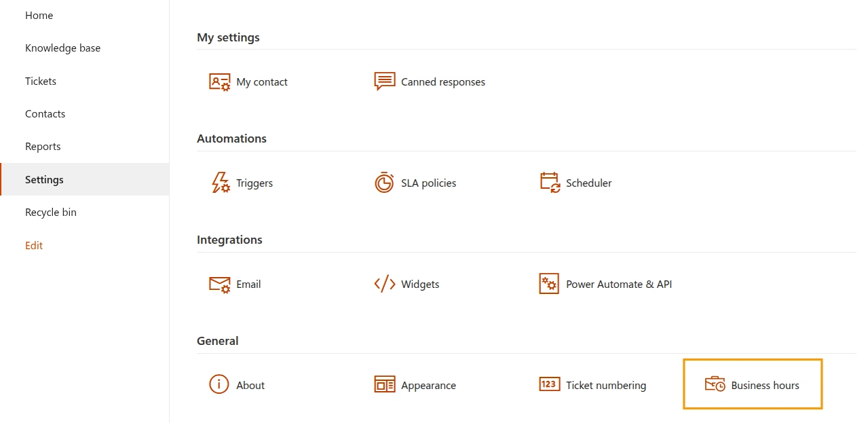Open the SLA policies stopwatch icon
The width and height of the screenshot is (868, 423).
384,183
